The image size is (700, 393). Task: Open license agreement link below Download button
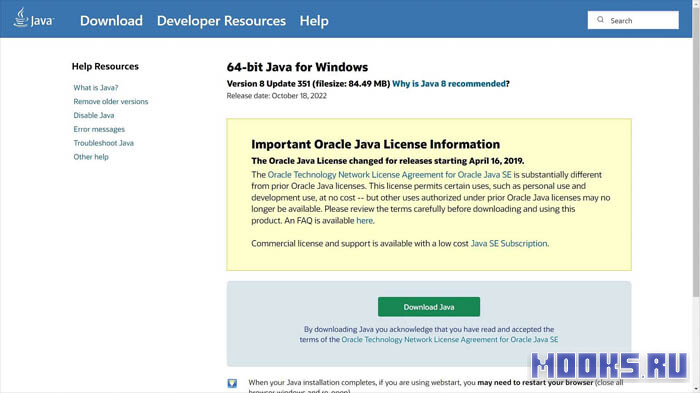pyautogui.click(x=450, y=339)
